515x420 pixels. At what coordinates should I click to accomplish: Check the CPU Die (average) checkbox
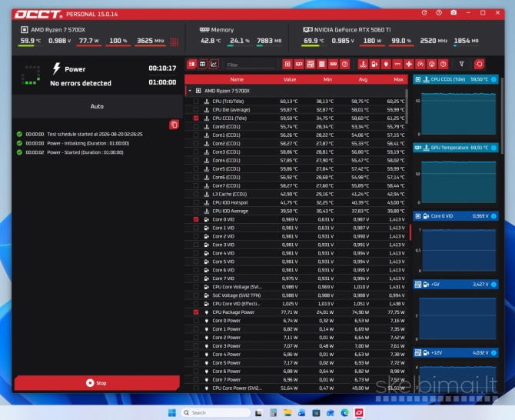click(196, 110)
